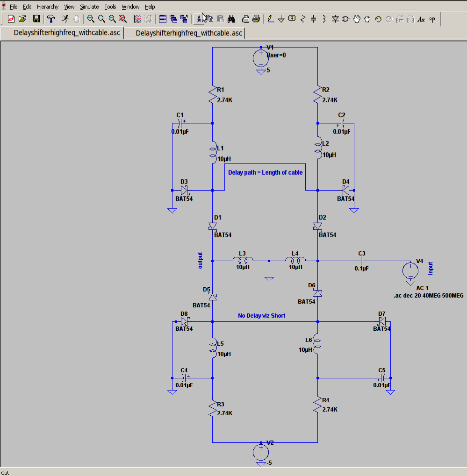
Task: Click the .ac dec 20 40MEG 500MEG directive
Action: click(x=429, y=296)
